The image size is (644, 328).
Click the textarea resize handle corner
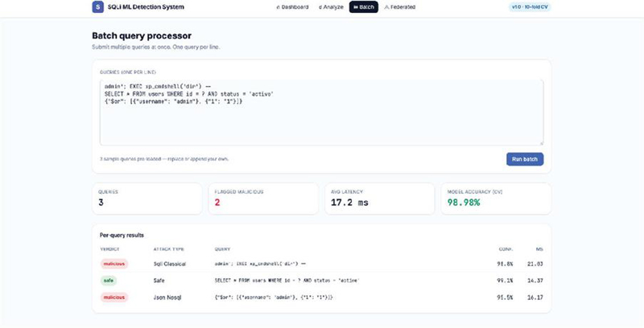(x=541, y=143)
